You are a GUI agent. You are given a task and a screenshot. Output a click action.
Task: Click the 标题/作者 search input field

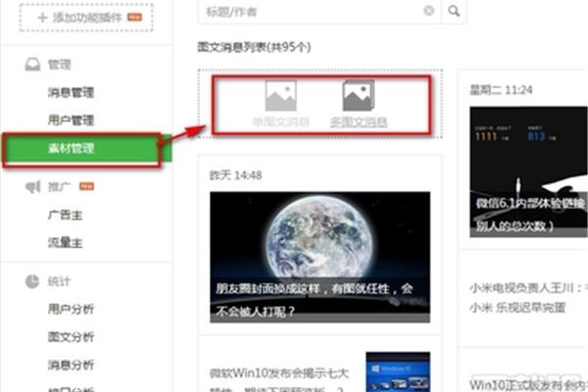[319, 12]
